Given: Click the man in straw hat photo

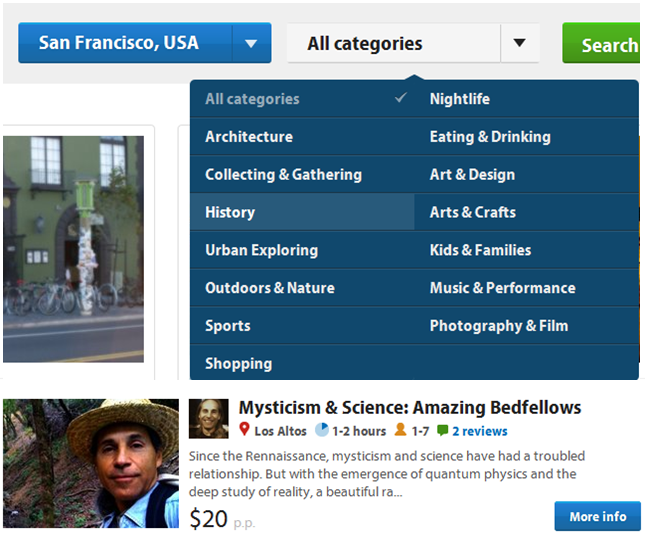Looking at the screenshot, I should point(91,463).
